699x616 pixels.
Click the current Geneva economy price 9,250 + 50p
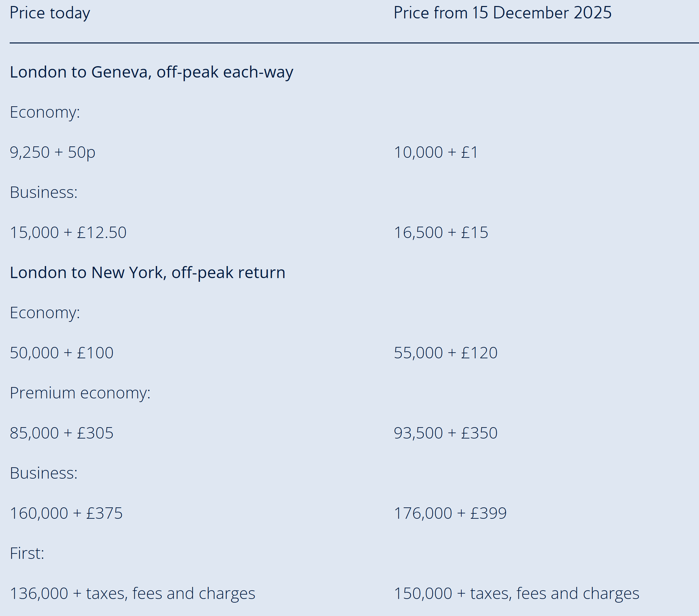click(x=53, y=152)
